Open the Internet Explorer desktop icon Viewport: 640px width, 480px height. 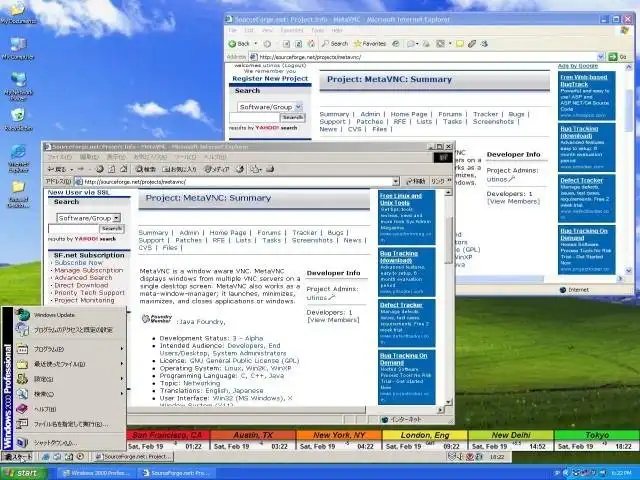tap(18, 158)
